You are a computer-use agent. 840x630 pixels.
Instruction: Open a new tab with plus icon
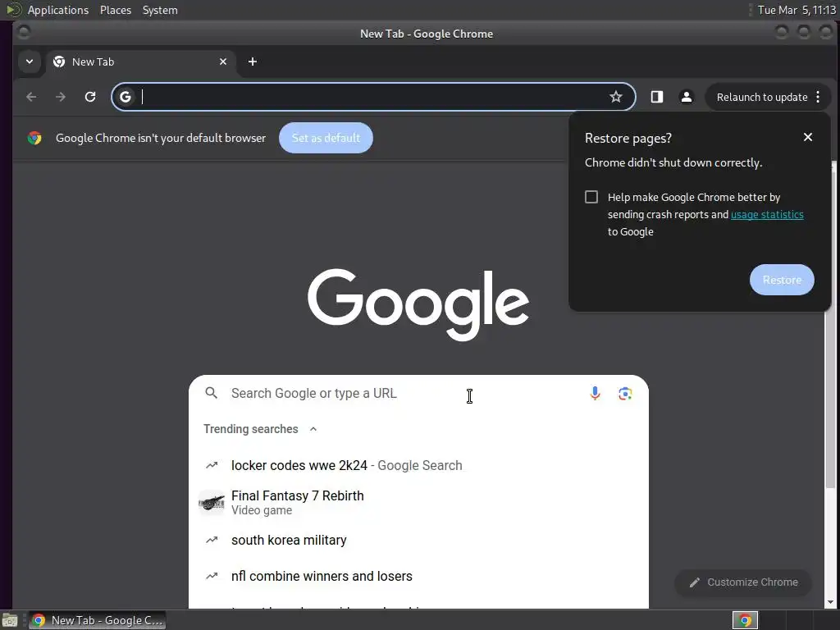253,62
